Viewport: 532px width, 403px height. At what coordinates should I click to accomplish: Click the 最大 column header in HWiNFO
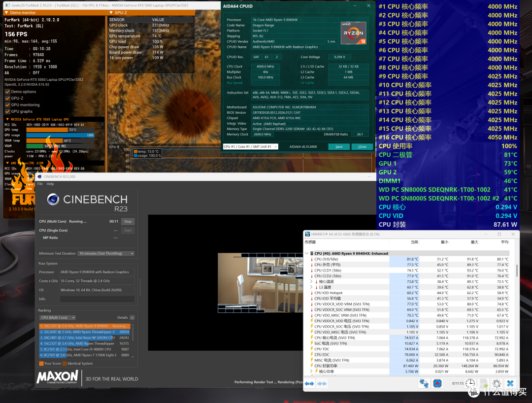pyautogui.click(x=474, y=242)
